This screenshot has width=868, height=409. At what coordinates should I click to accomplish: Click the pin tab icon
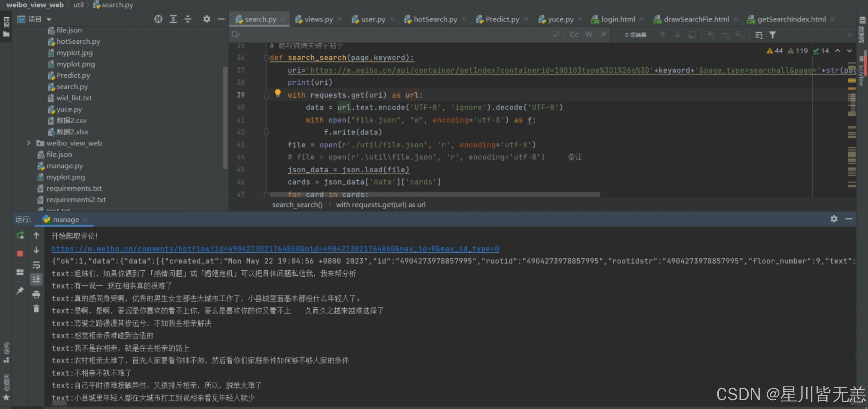tap(20, 291)
